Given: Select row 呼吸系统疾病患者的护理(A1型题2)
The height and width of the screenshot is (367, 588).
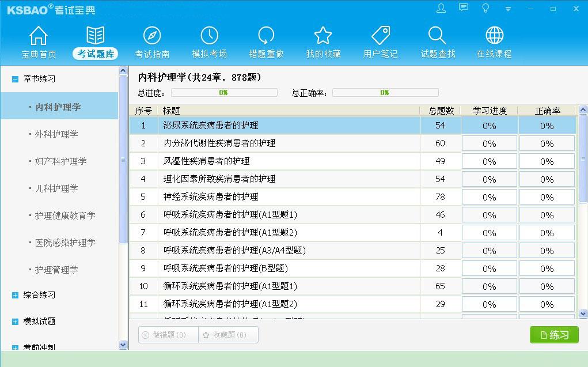Looking at the screenshot, I should tap(352, 233).
